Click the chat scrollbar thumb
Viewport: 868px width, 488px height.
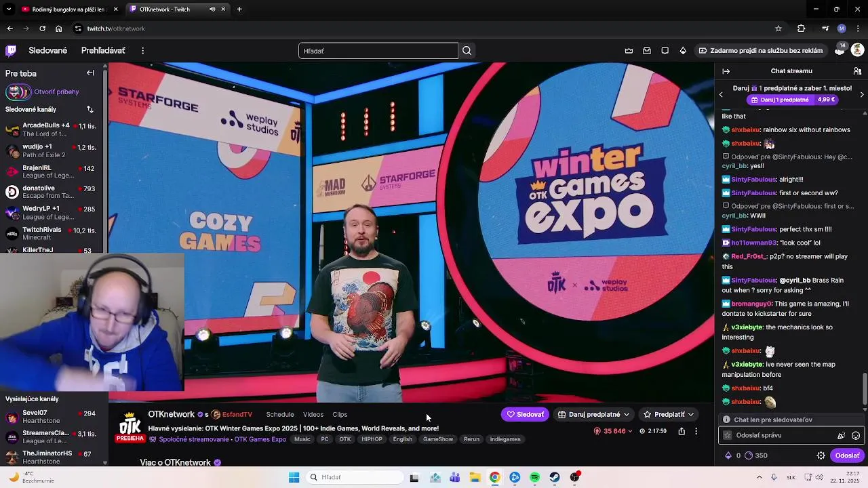point(864,388)
